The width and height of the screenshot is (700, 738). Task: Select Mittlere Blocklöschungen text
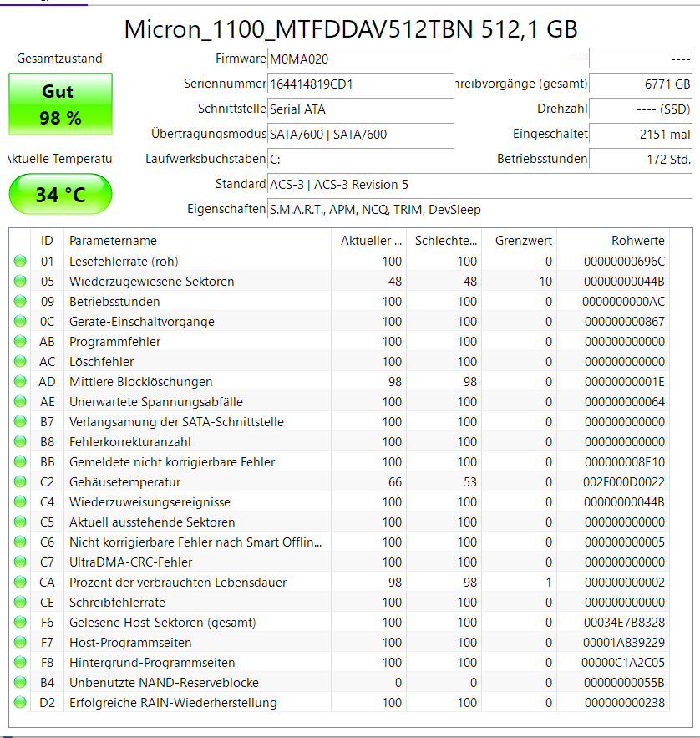pyautogui.click(x=140, y=382)
